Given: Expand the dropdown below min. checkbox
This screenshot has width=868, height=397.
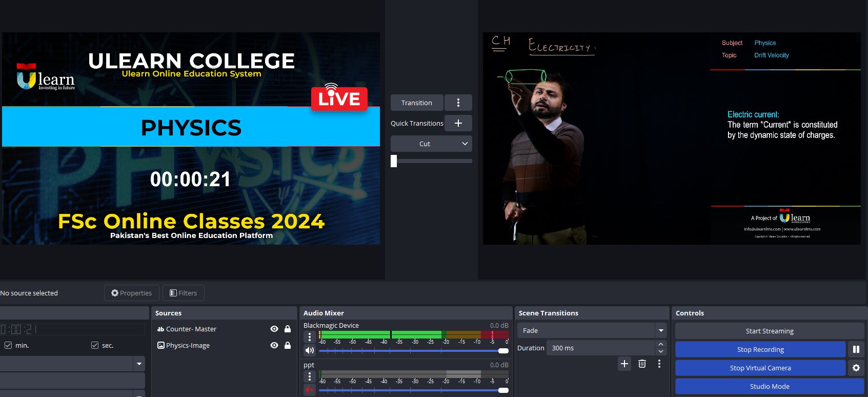Looking at the screenshot, I should [x=139, y=364].
